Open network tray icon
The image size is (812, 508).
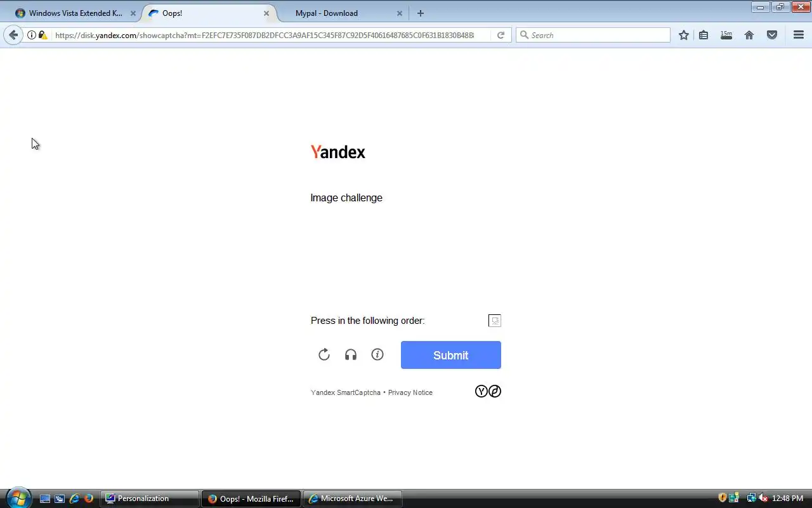click(x=751, y=498)
